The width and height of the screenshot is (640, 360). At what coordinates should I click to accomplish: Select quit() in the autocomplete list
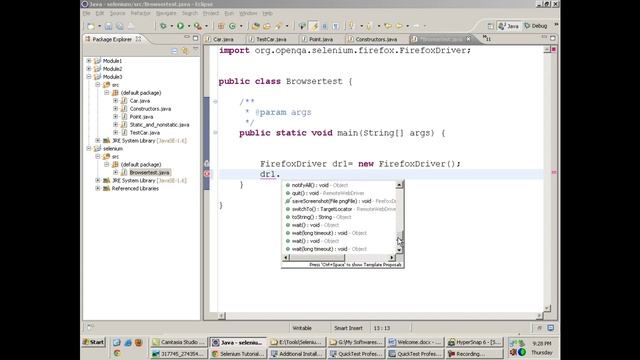[x=340, y=193]
